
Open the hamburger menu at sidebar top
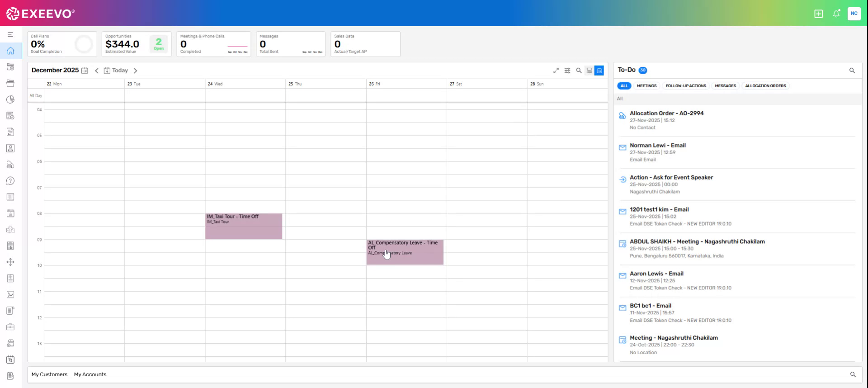(10, 34)
